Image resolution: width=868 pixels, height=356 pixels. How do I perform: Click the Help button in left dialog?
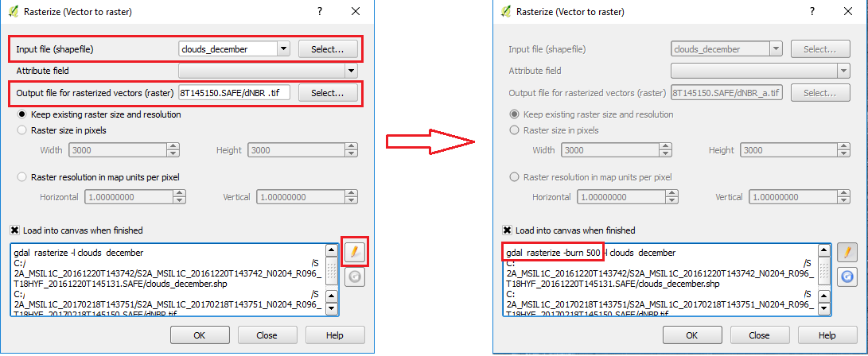tap(335, 335)
